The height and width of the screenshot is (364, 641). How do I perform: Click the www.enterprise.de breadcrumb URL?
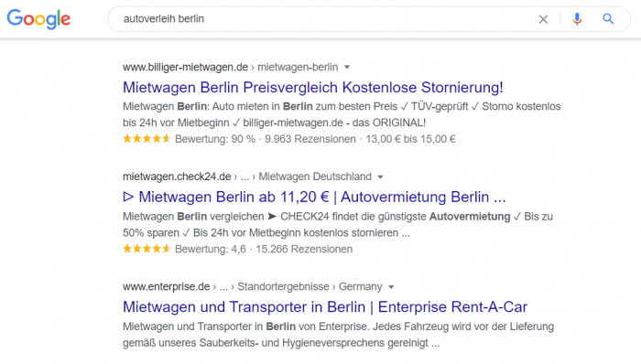pos(166,286)
